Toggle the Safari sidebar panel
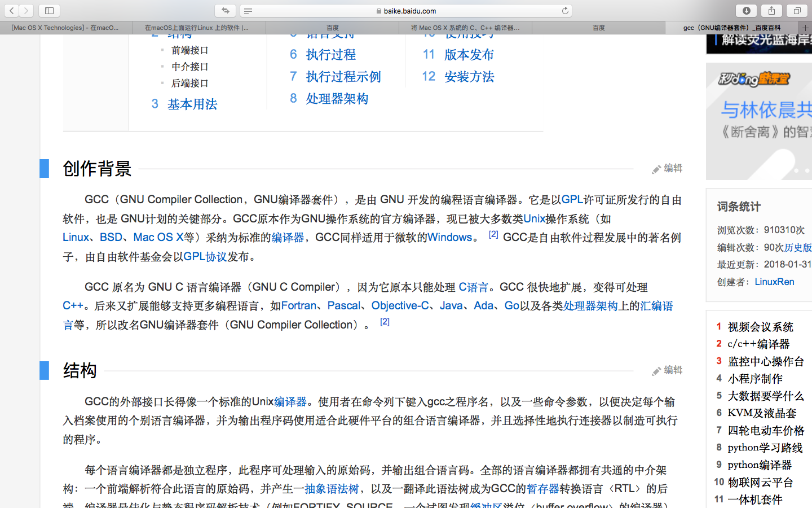This screenshot has width=812, height=508. tap(49, 11)
